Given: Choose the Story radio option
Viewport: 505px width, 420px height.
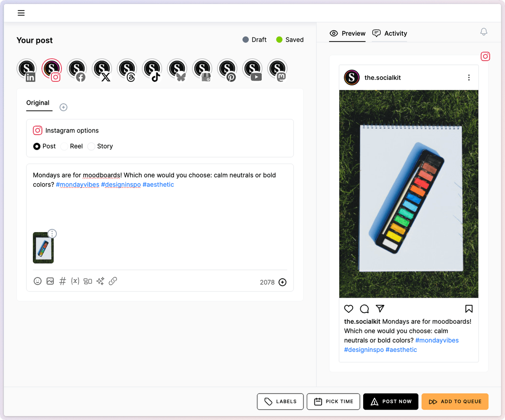Looking at the screenshot, I should [91, 146].
